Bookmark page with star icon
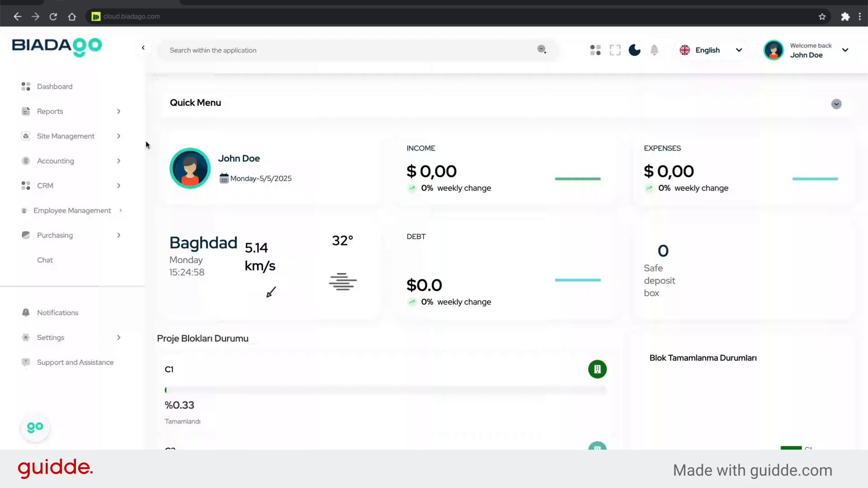 click(822, 17)
